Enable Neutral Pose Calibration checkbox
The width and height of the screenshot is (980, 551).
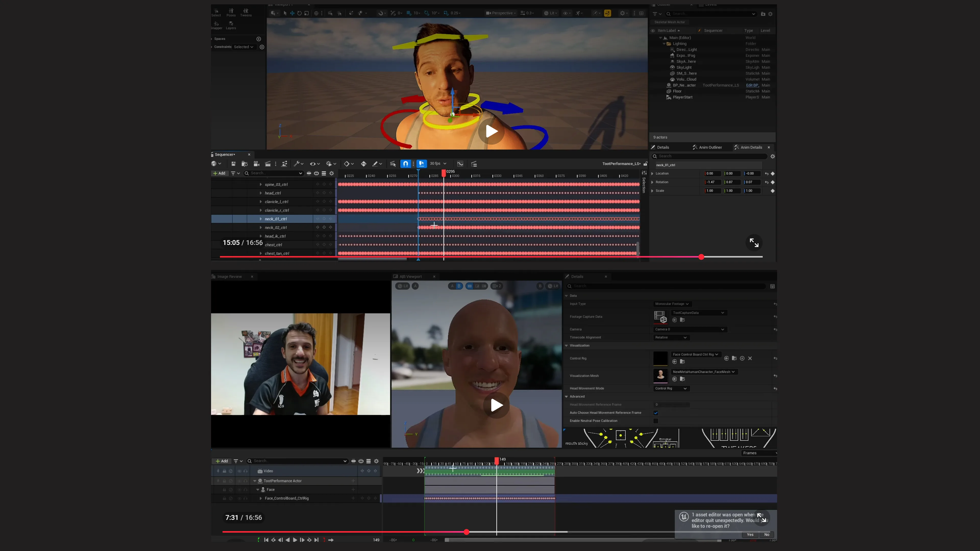pos(656,421)
